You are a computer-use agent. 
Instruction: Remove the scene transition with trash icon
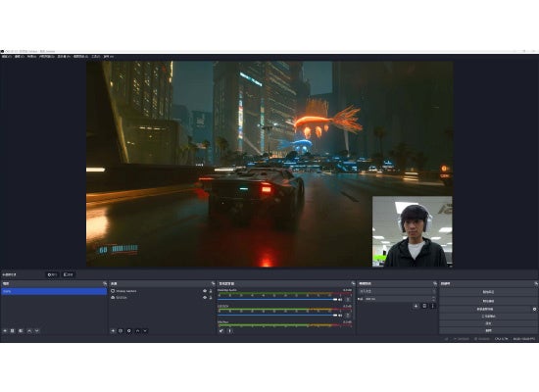pyautogui.click(x=424, y=306)
